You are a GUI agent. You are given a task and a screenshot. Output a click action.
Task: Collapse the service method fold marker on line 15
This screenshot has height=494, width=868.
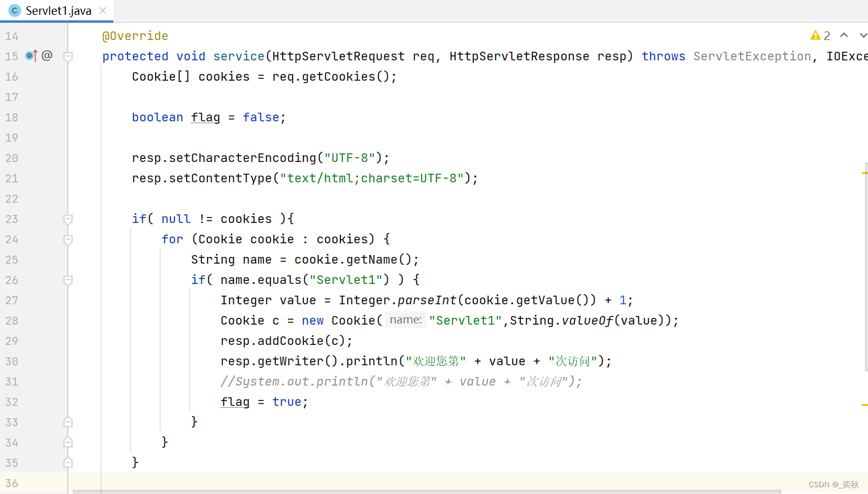click(68, 56)
